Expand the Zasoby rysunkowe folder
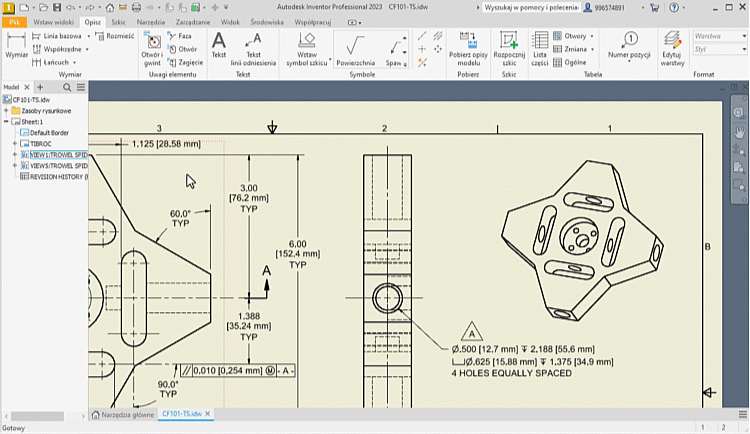The width and height of the screenshot is (750, 434). [6, 111]
